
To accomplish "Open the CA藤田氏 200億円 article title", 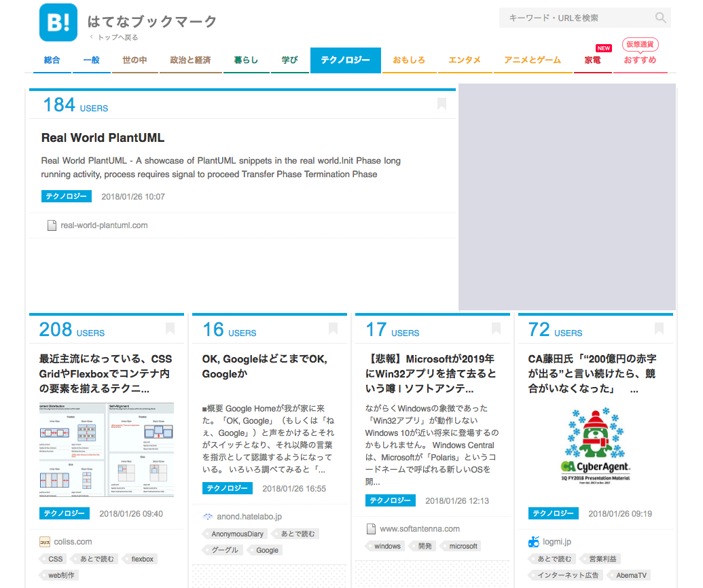I will pos(592,373).
